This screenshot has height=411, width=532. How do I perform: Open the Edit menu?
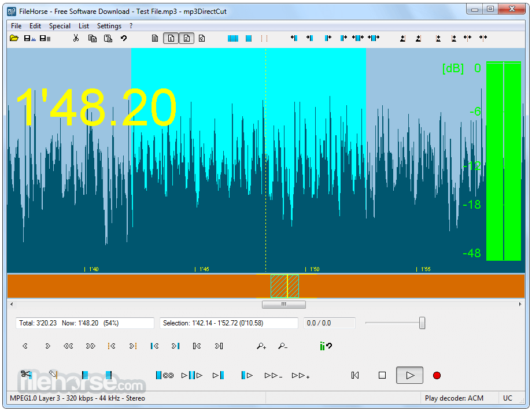tap(35, 26)
